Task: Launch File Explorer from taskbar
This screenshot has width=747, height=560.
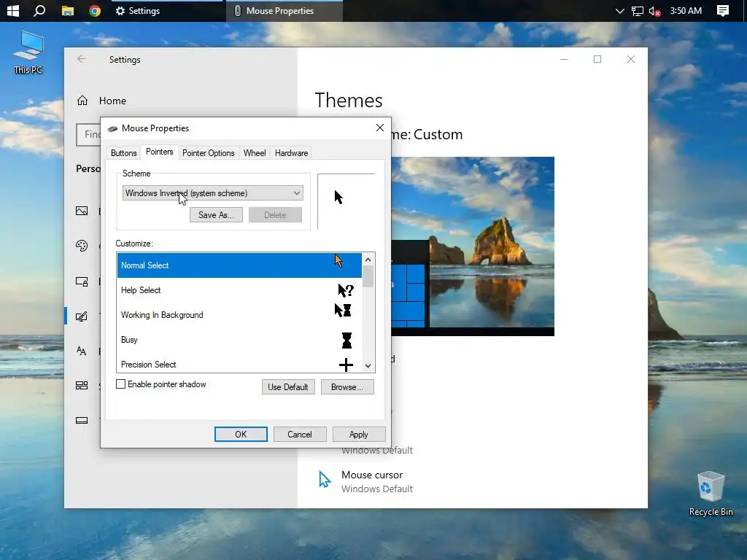Action: click(x=68, y=10)
